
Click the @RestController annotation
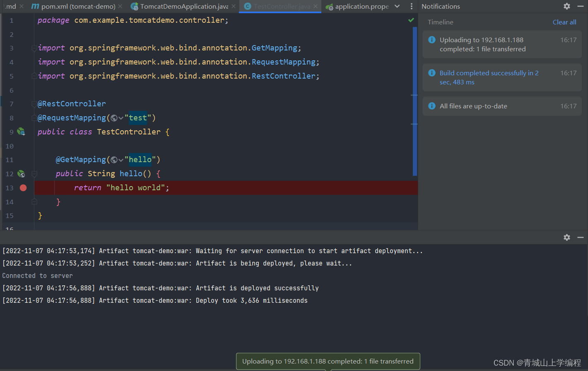tap(72, 104)
